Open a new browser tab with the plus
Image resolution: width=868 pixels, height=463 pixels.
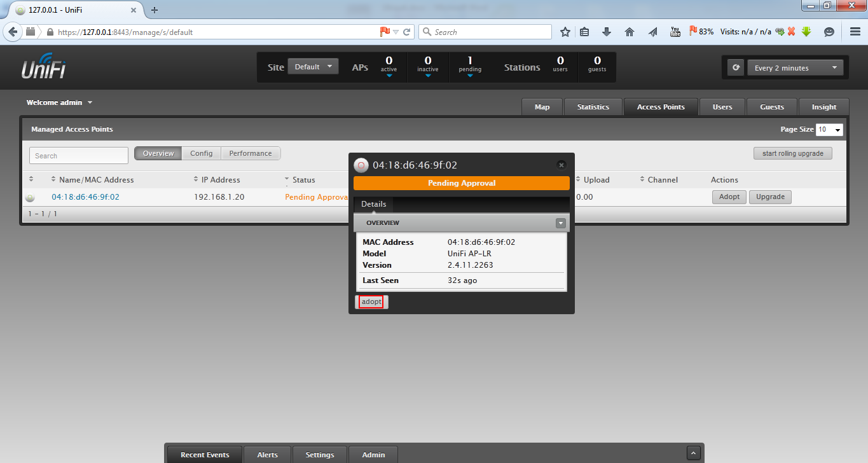click(155, 10)
